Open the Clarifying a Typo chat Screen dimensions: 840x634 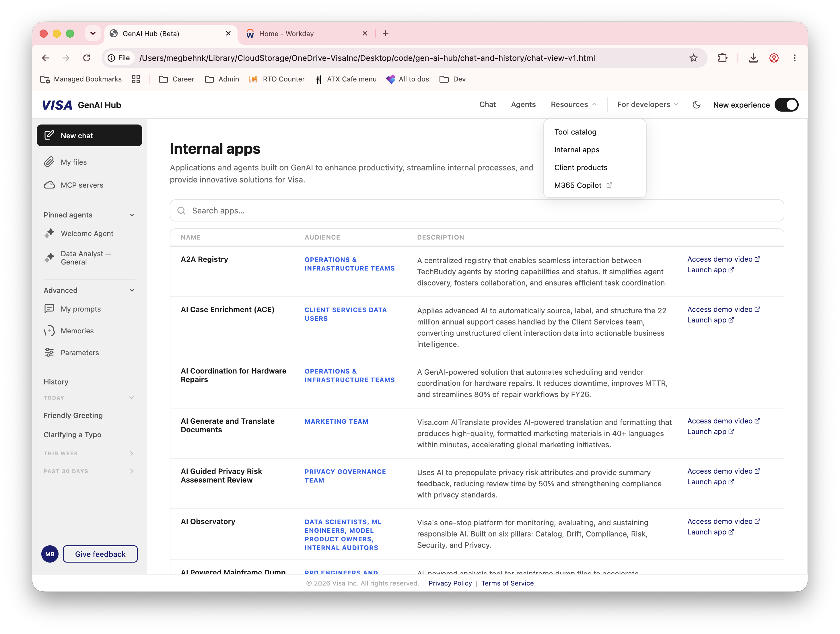click(x=73, y=435)
